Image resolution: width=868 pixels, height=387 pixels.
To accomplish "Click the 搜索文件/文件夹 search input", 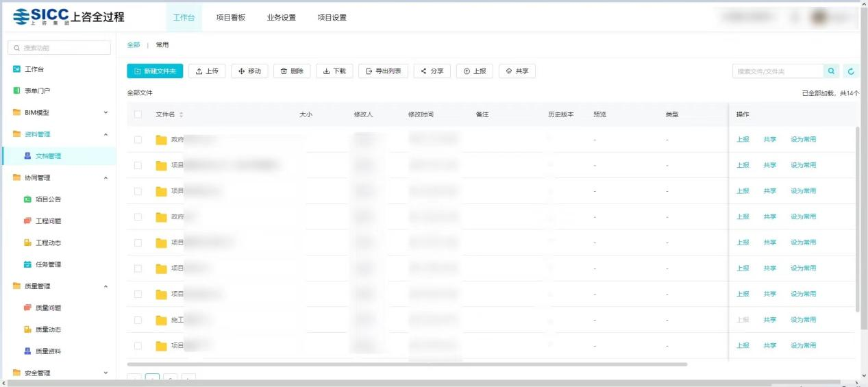I will point(777,71).
